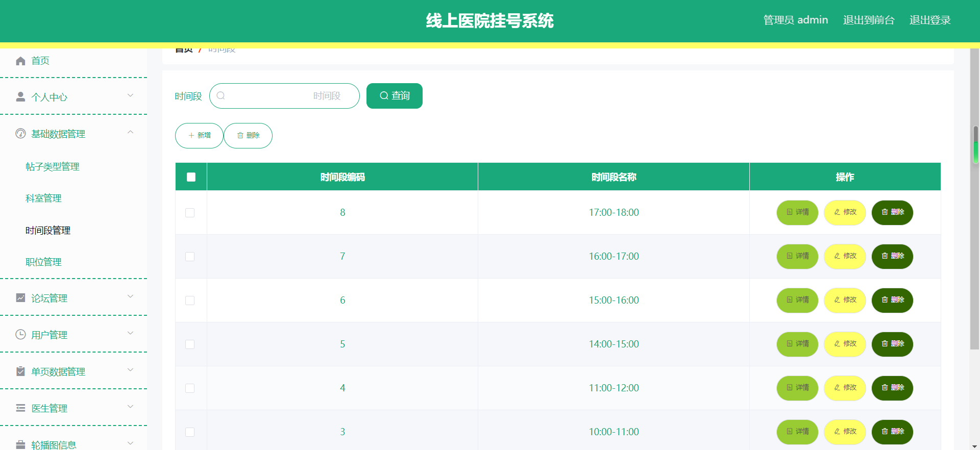Click the briefcase icon beside 轮播图信息
Image resolution: width=980 pixels, height=450 pixels.
tap(20, 445)
